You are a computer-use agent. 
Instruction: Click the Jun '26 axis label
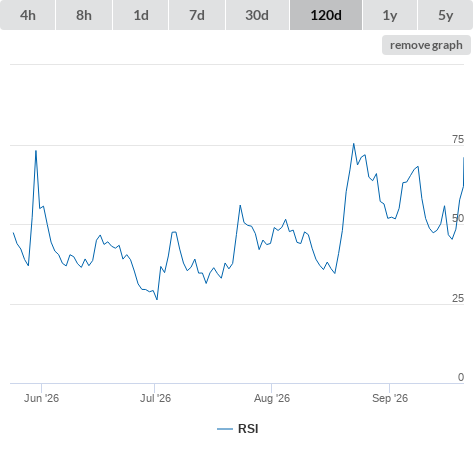[41, 398]
